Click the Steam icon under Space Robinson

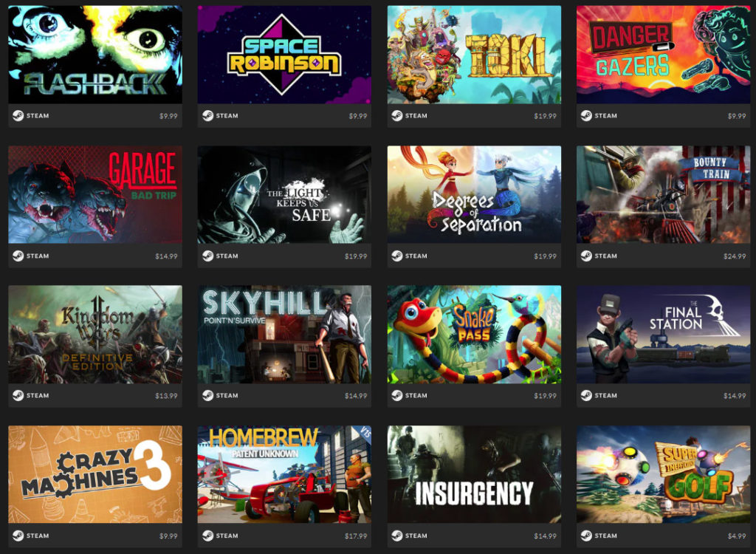pyautogui.click(x=207, y=116)
